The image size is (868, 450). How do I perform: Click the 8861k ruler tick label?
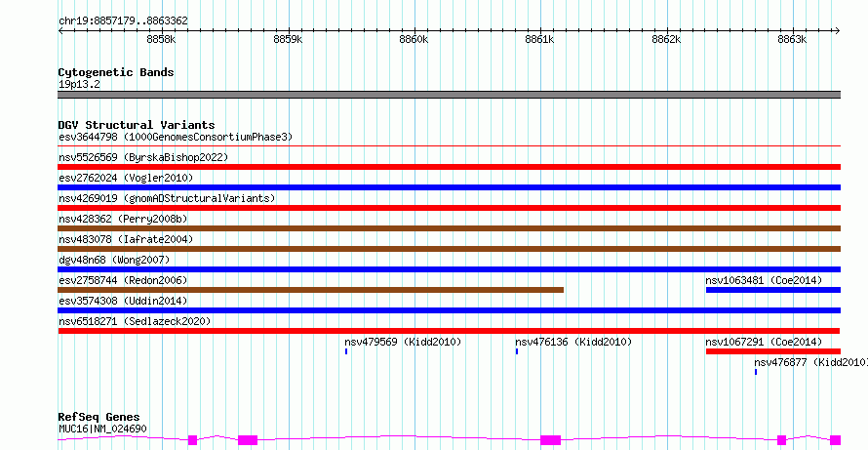[x=539, y=39]
